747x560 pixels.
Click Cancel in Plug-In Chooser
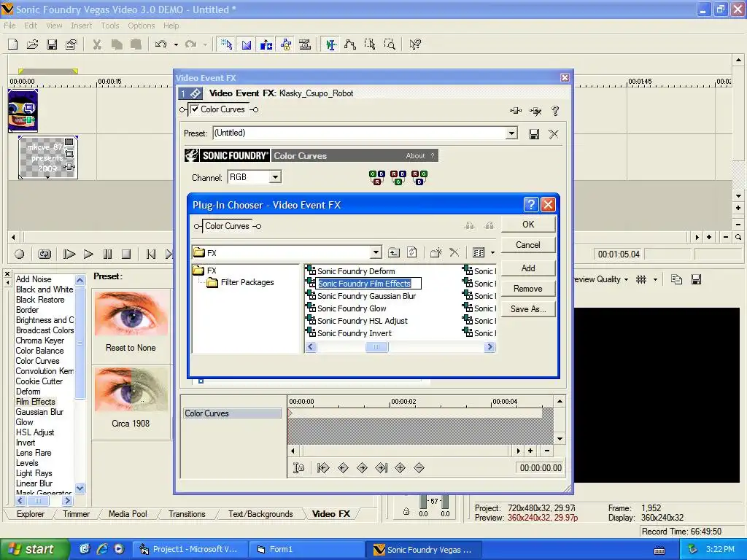[x=528, y=245]
